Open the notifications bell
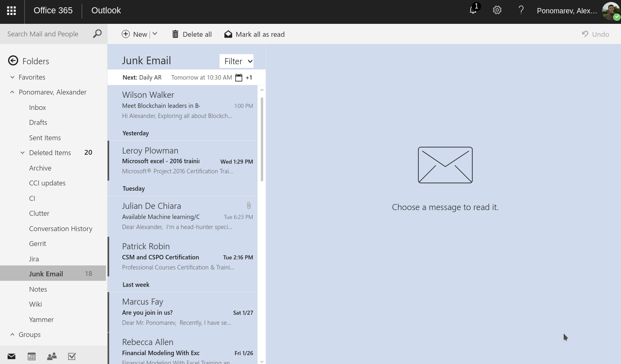Image resolution: width=621 pixels, height=364 pixels. click(473, 11)
